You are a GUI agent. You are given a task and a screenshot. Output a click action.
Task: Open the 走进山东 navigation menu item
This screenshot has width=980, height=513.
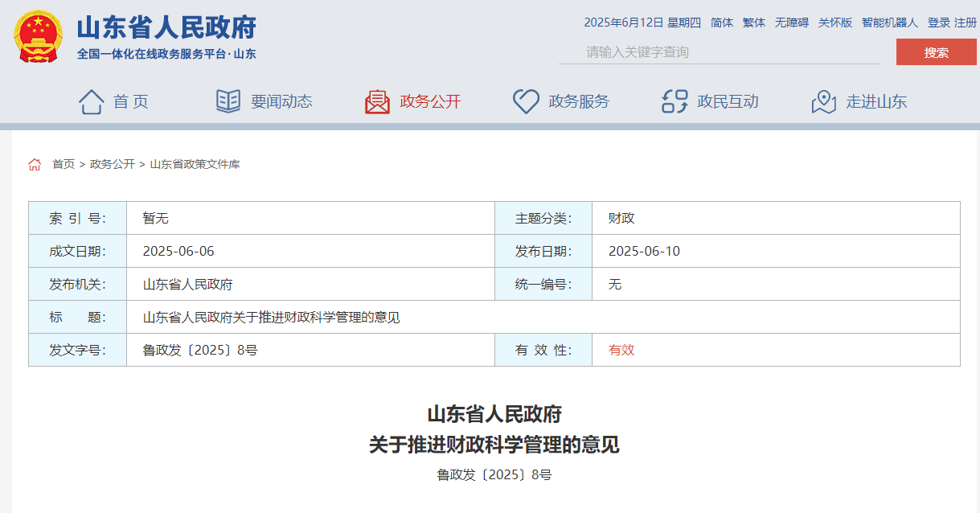tap(876, 101)
